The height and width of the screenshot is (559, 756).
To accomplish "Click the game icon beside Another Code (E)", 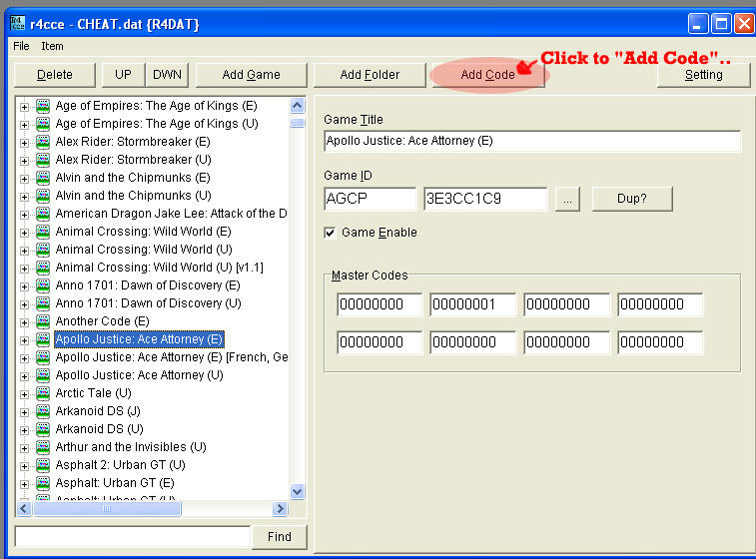I will click(x=43, y=321).
